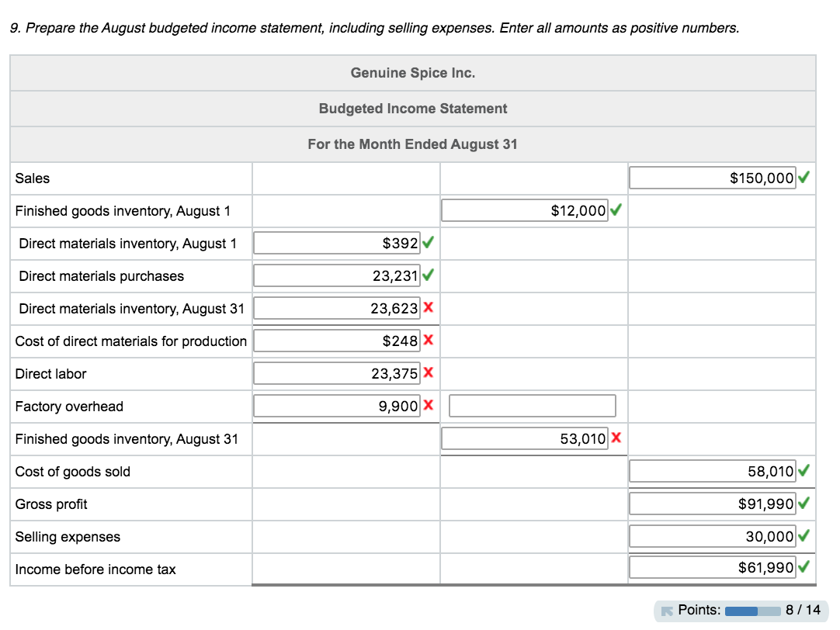The image size is (840, 630).
Task: Click the arrow icon next to Points
Action: 667,611
